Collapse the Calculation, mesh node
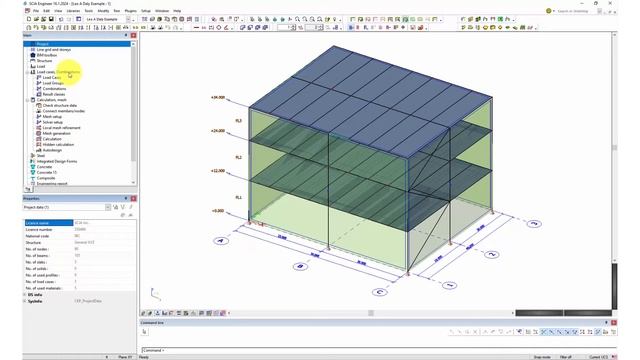Screen dimensions: 640x360 [x=27, y=100]
